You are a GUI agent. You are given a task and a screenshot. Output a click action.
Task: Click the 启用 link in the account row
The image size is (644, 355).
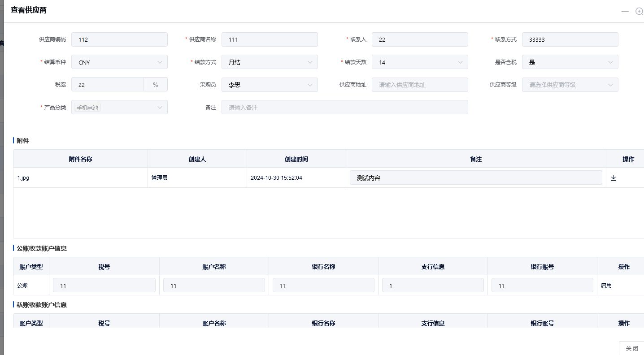click(606, 285)
